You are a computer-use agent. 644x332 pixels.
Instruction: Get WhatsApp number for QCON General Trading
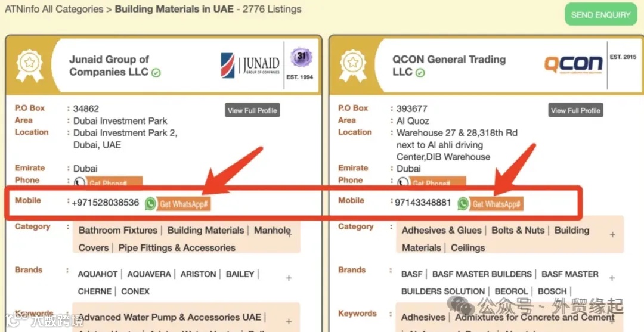[x=496, y=204]
